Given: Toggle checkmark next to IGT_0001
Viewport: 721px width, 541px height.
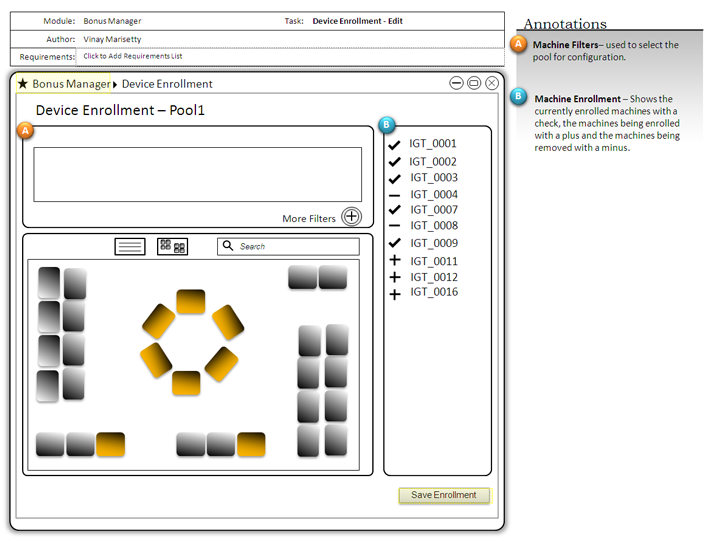Looking at the screenshot, I should (395, 145).
